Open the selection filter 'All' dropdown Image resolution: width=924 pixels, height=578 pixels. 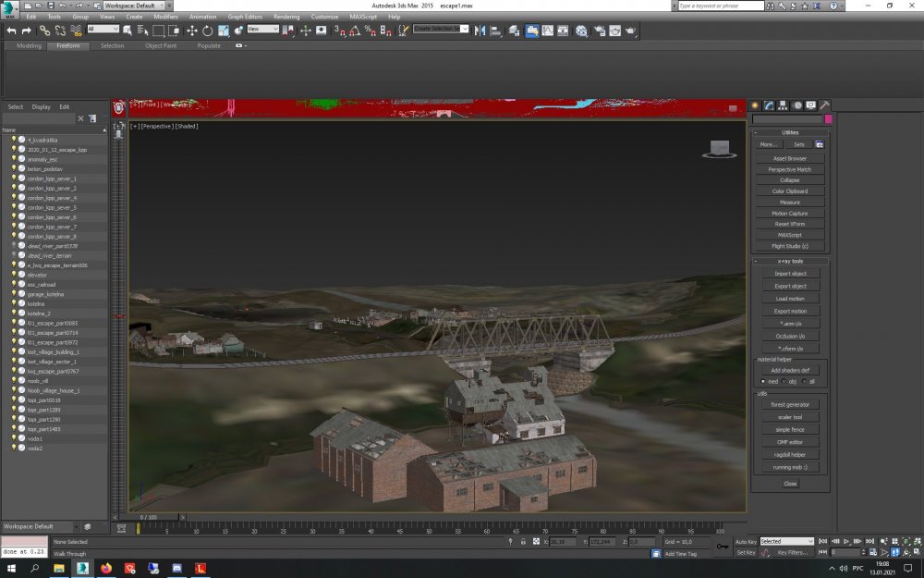pyautogui.click(x=103, y=30)
